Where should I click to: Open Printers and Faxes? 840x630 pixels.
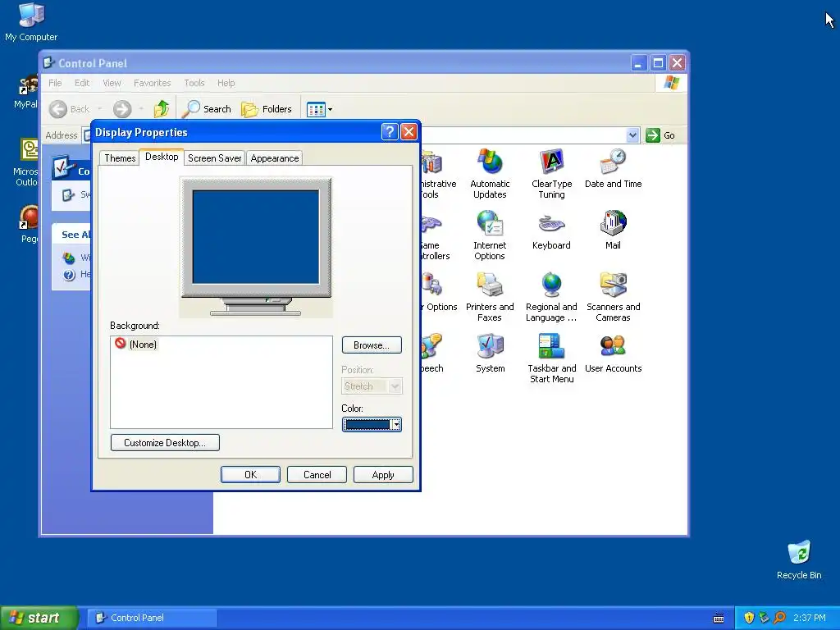point(490,297)
